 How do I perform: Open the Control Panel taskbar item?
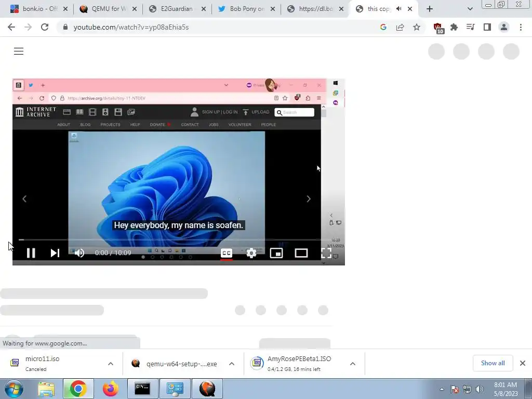click(175, 389)
